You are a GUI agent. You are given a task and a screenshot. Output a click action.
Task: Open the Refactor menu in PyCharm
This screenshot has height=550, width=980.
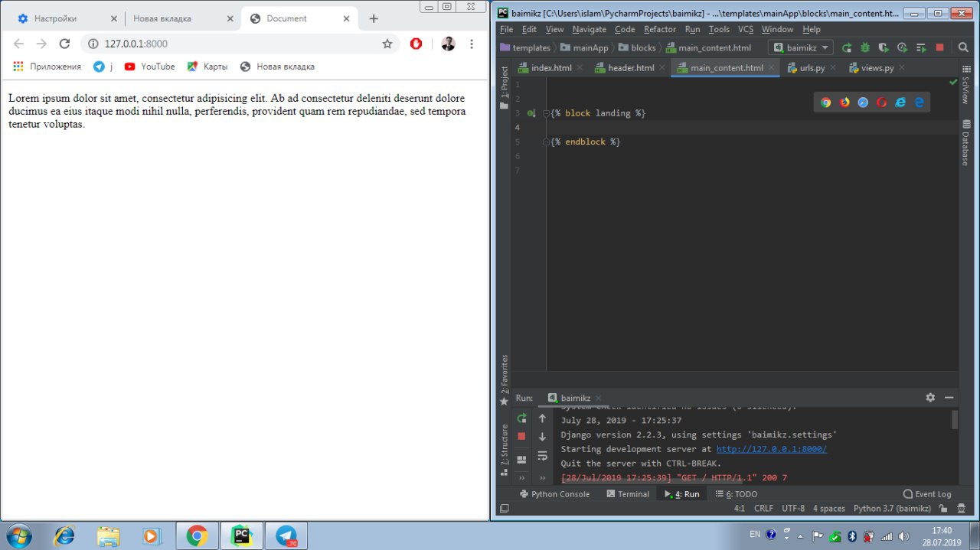point(660,29)
